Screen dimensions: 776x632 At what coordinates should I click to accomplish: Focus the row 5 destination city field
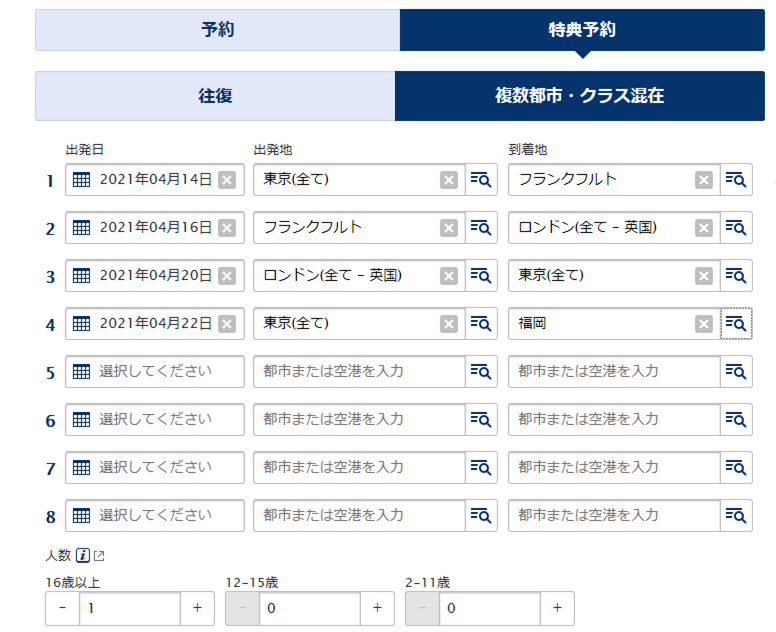pos(614,372)
